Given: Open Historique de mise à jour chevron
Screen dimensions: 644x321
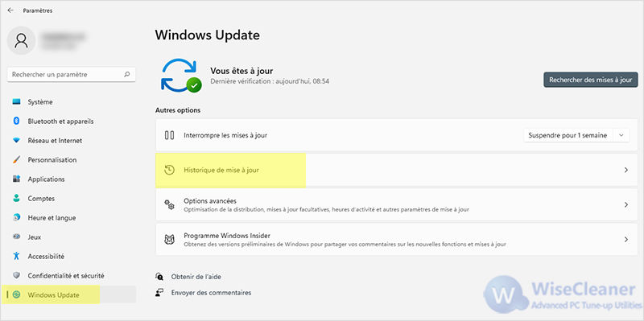Looking at the screenshot, I should point(626,170).
